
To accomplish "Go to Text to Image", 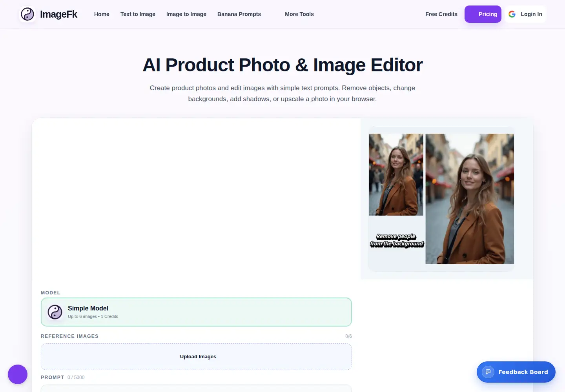I will 138,14.
